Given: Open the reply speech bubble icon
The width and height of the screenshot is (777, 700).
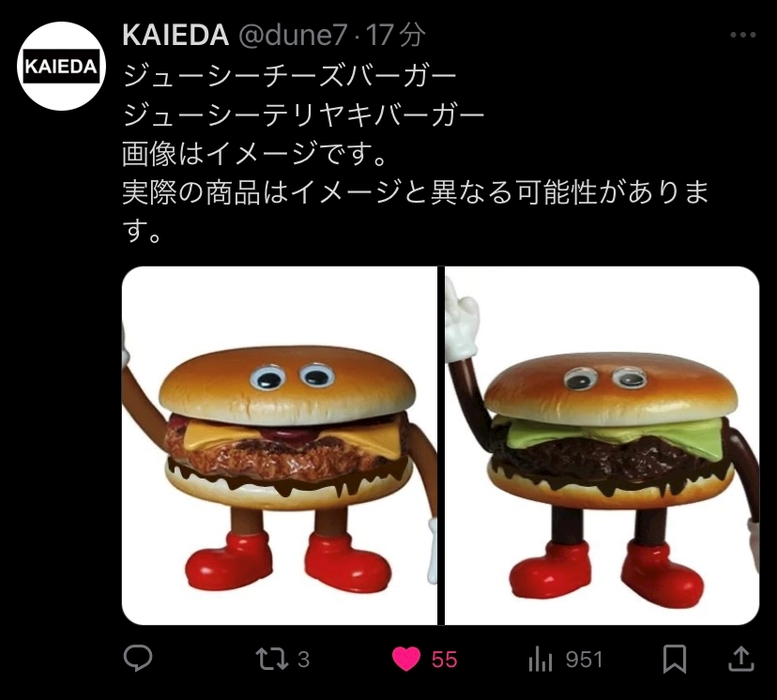Looking at the screenshot, I should click(x=137, y=659).
